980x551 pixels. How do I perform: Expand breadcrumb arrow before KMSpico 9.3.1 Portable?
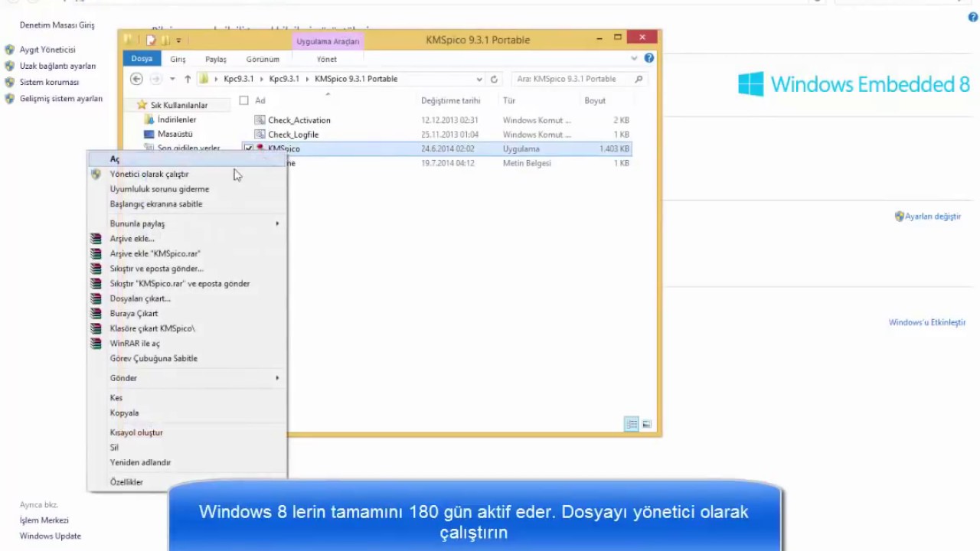pos(307,79)
